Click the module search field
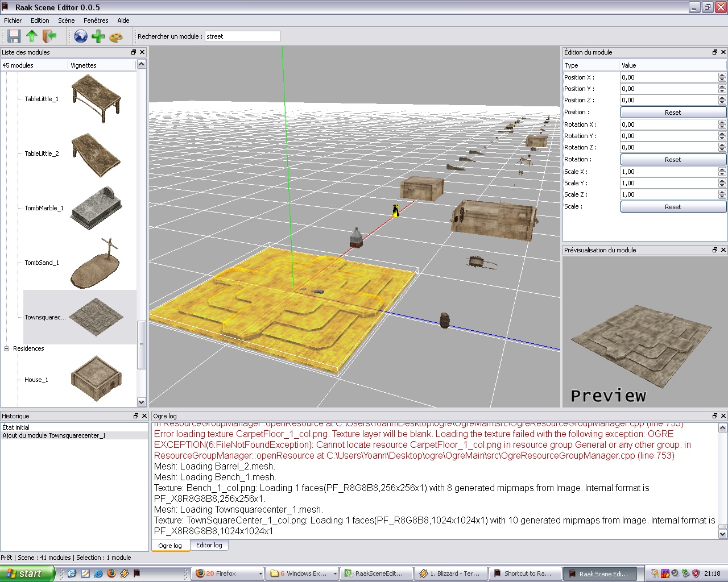Image resolution: width=728 pixels, height=582 pixels. coord(242,36)
